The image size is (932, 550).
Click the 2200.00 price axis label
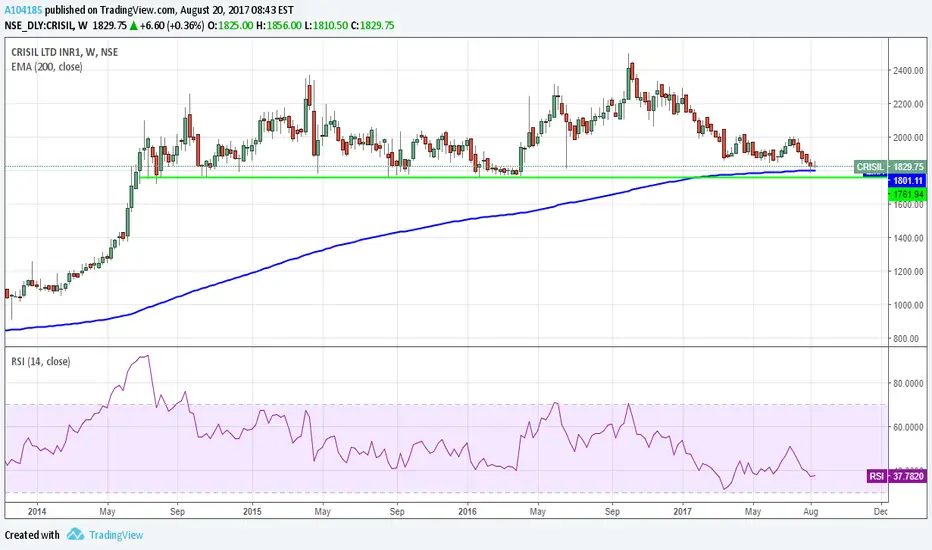[908, 104]
